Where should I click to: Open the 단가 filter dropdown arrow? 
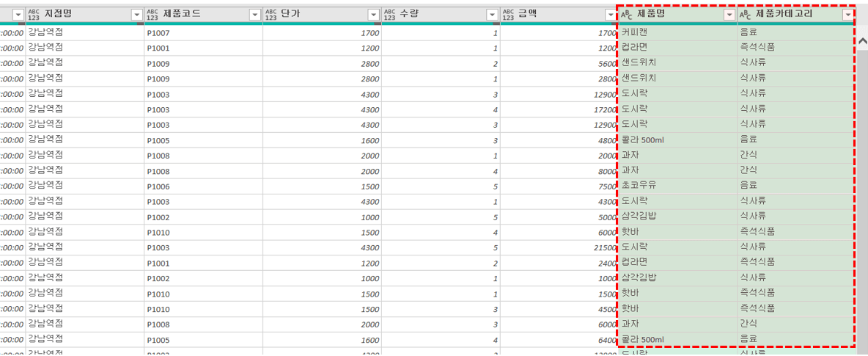374,15
